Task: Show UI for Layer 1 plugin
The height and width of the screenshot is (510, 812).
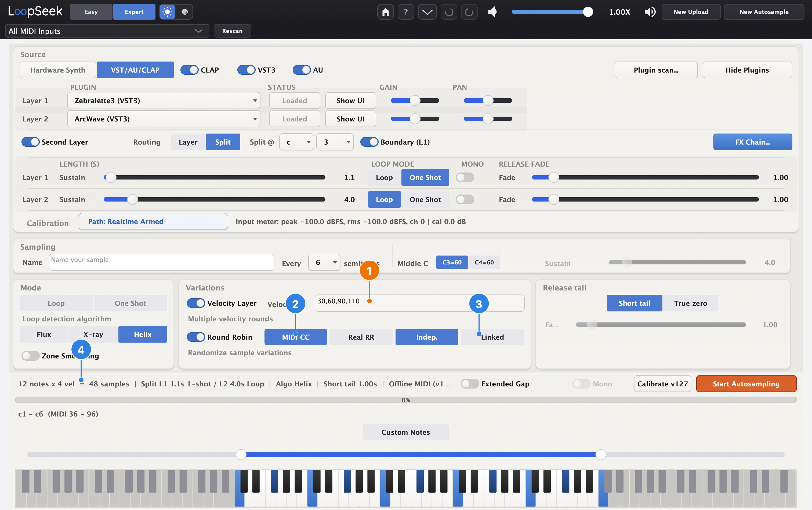Action: (x=350, y=100)
